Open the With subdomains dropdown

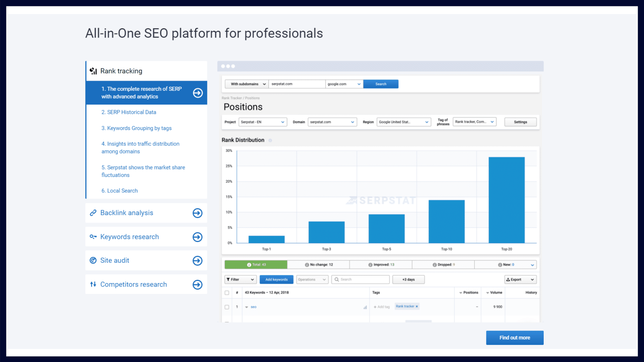coord(247,84)
